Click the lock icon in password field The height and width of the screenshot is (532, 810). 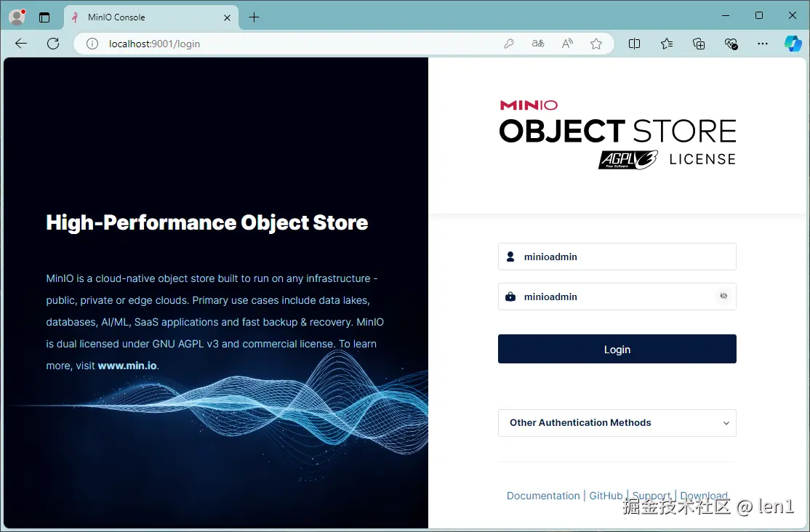510,297
